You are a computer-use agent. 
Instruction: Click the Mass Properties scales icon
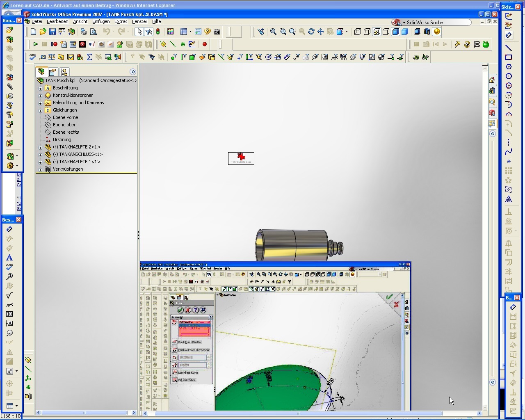pyautogui.click(x=52, y=57)
